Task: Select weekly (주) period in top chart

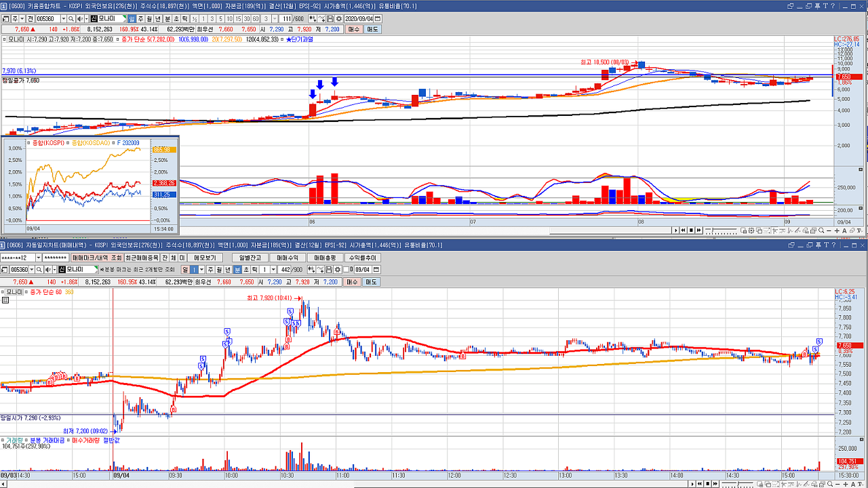Action: click(x=140, y=19)
